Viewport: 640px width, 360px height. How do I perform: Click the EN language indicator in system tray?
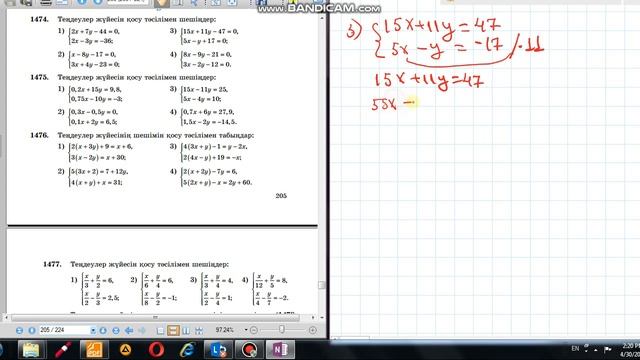coord(576,348)
